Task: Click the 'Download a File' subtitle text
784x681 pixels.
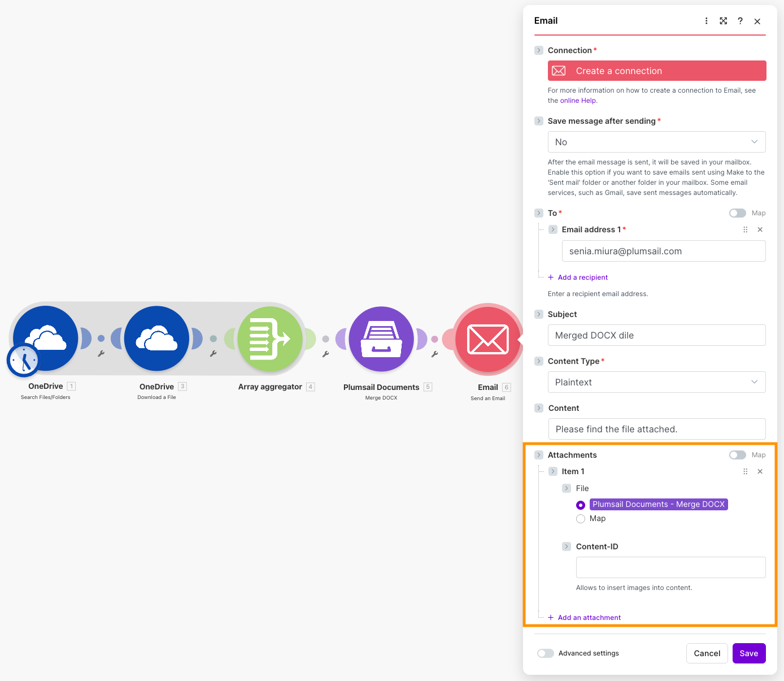Action: pyautogui.click(x=156, y=397)
